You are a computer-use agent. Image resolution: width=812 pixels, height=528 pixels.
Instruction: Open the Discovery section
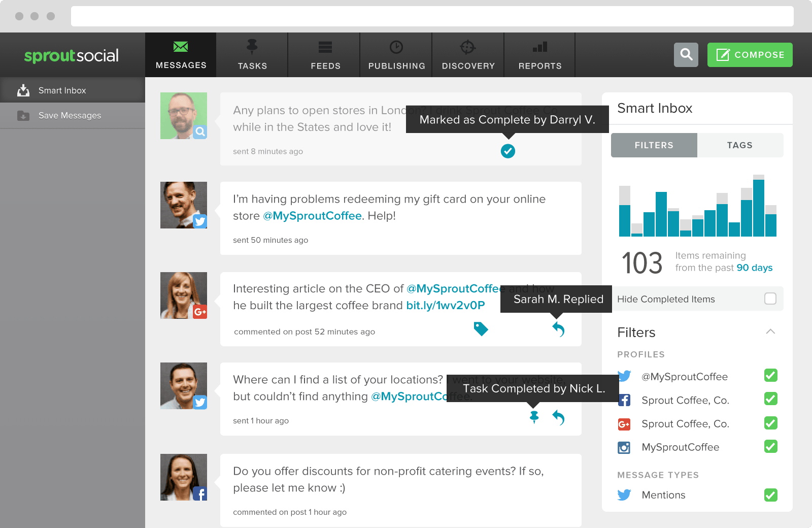pyautogui.click(x=467, y=54)
